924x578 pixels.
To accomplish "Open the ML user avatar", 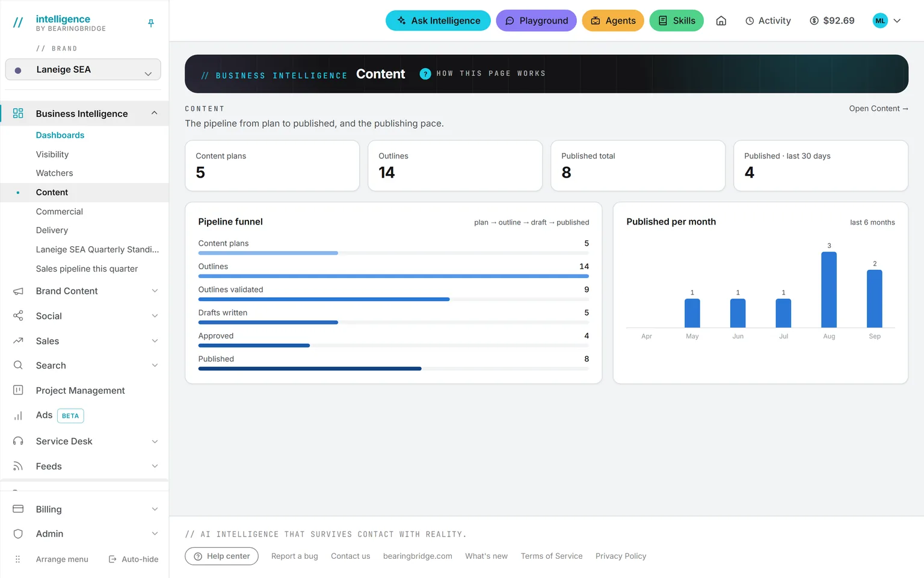I will (x=880, y=20).
